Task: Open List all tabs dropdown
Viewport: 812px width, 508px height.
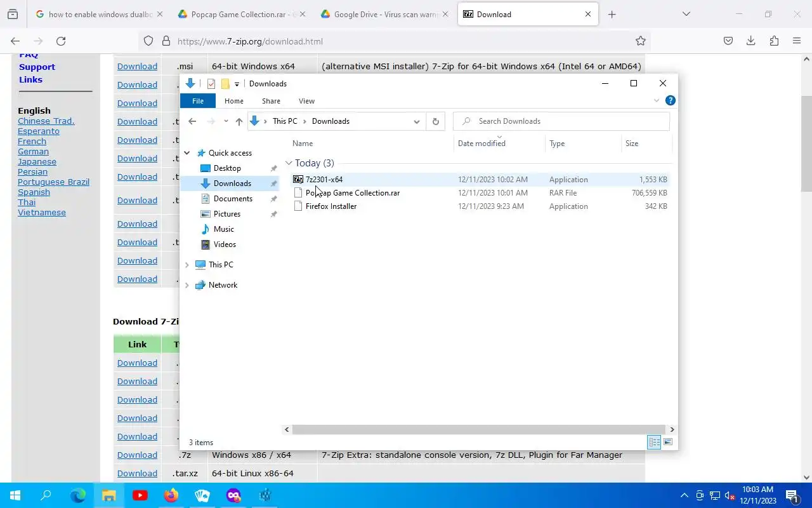Action: pyautogui.click(x=686, y=14)
